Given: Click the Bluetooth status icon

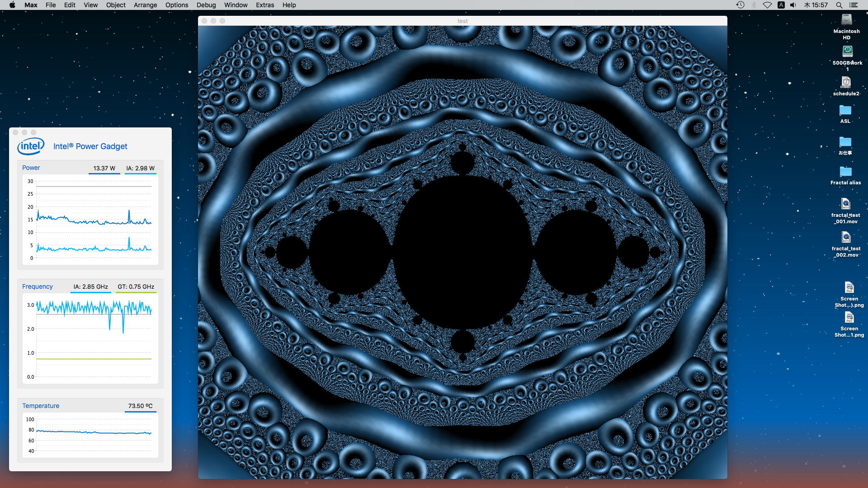Looking at the screenshot, I should tap(754, 5).
